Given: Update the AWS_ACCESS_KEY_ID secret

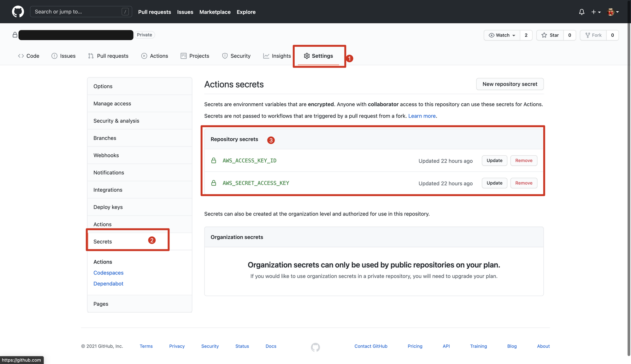Looking at the screenshot, I should (x=494, y=161).
